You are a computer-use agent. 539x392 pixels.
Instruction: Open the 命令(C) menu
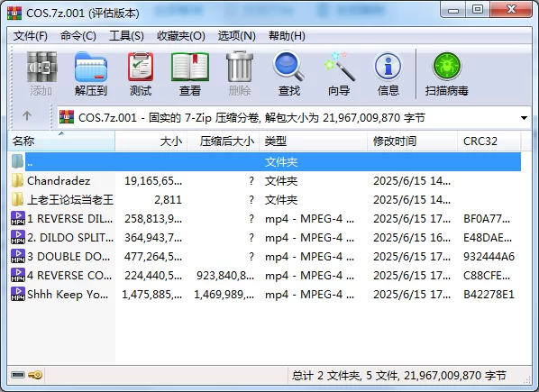(x=78, y=36)
